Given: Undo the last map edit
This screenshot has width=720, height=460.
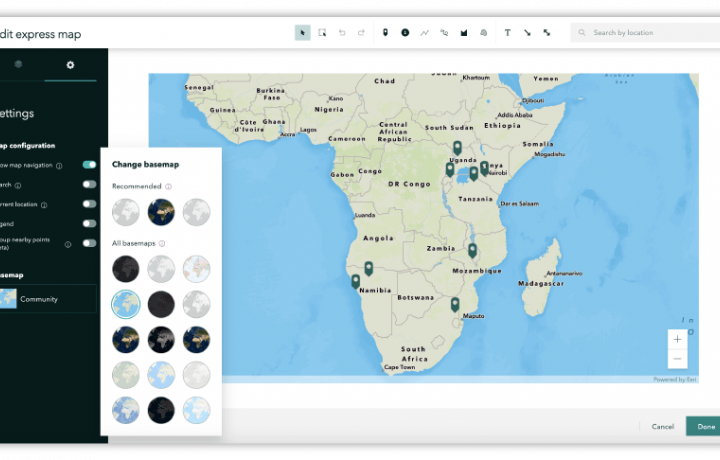Looking at the screenshot, I should [x=342, y=33].
